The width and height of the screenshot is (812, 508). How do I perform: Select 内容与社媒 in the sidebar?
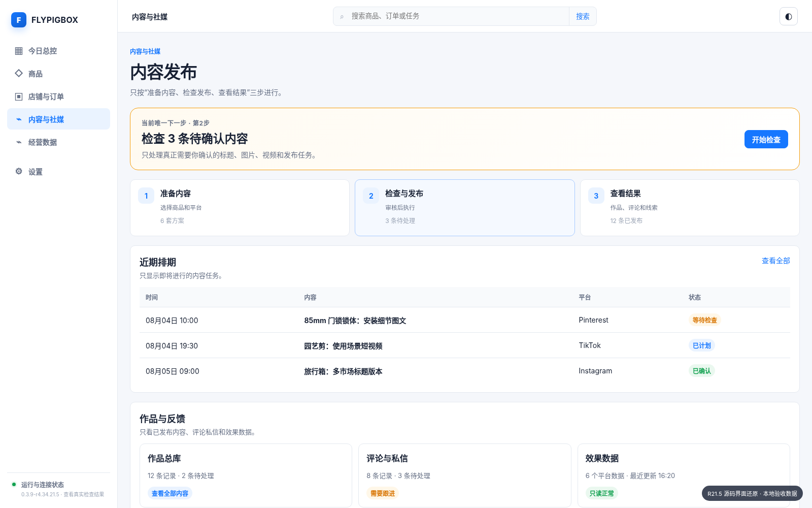(58, 119)
